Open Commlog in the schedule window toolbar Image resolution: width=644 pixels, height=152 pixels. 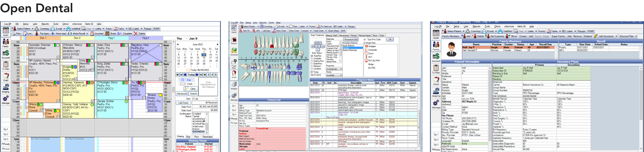(x=42, y=29)
